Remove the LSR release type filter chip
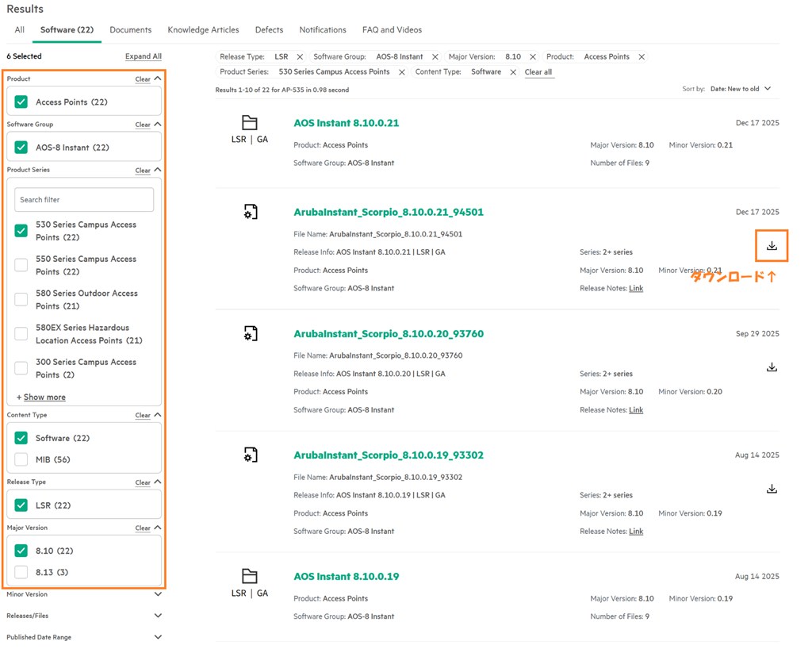812x649 pixels. point(300,57)
